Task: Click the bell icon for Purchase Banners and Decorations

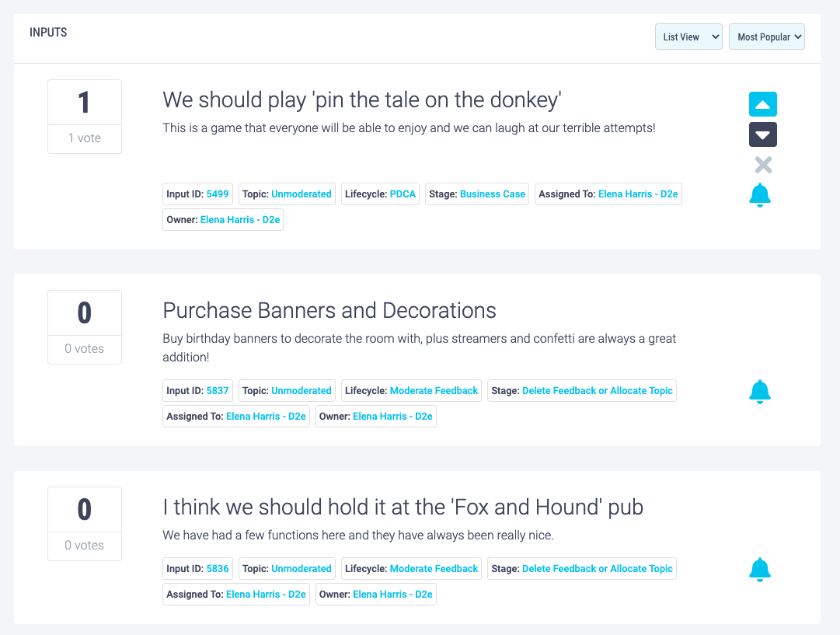Action: (x=760, y=392)
